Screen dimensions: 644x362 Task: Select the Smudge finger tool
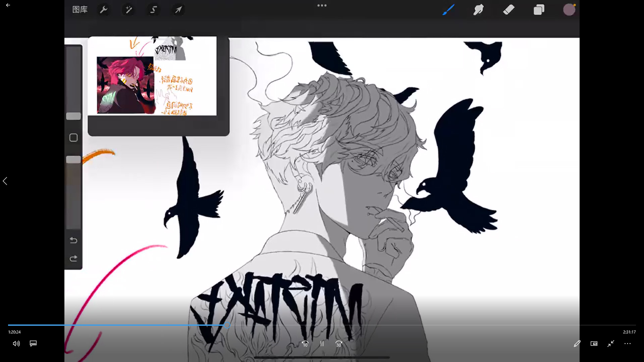pyautogui.click(x=478, y=10)
